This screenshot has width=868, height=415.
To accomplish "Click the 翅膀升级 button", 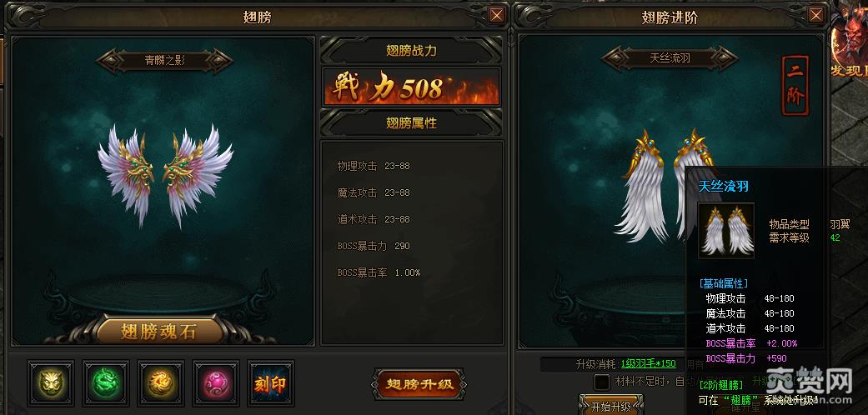I will click(419, 384).
